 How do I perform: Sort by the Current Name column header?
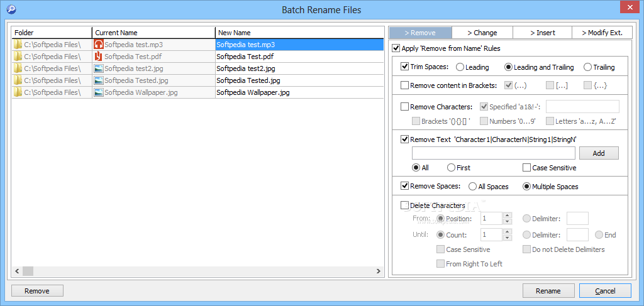pyautogui.click(x=153, y=33)
